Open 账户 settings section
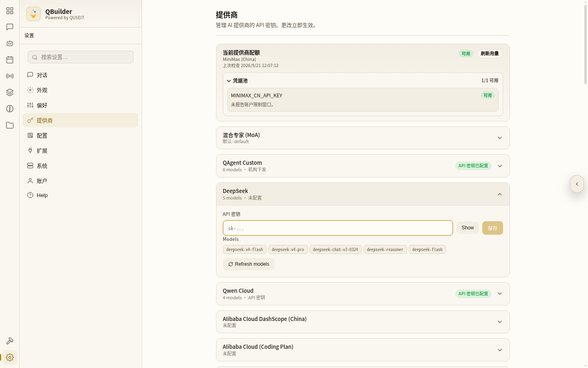The image size is (588, 368). coord(80,181)
